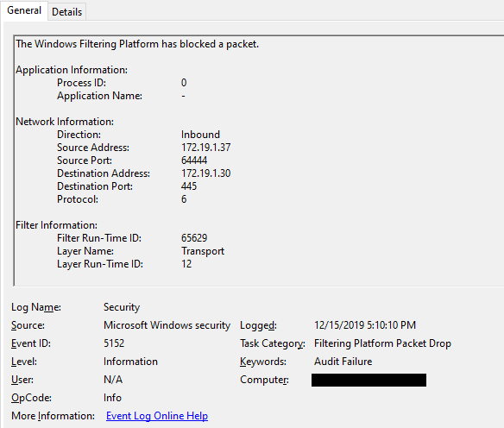Click the Log Name label
The height and width of the screenshot is (428, 504).
36,307
